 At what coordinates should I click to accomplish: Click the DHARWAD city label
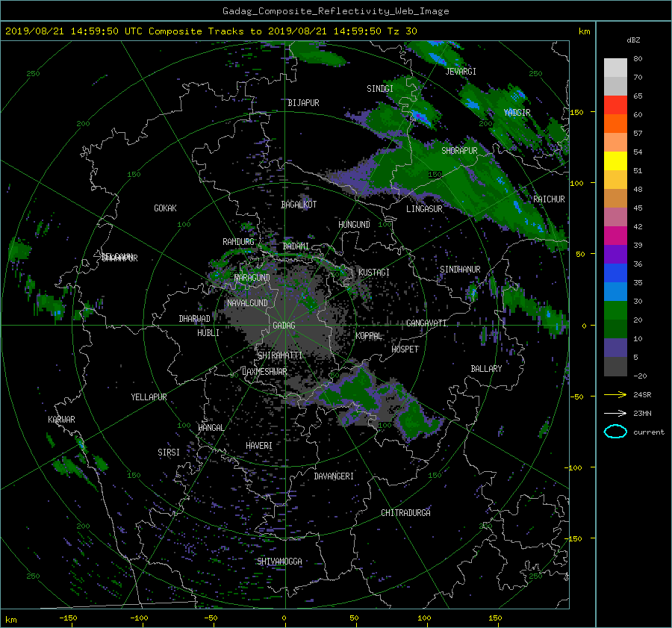(x=194, y=319)
